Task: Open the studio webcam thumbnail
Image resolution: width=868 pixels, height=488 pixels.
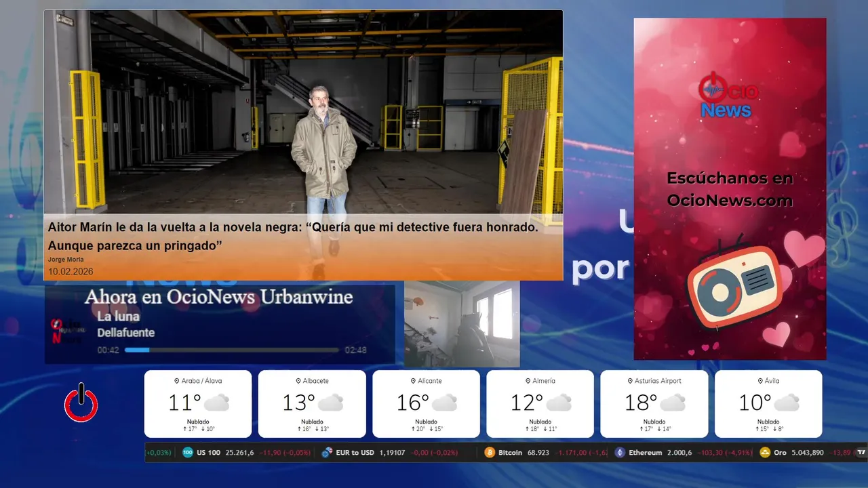Action: 462,324
